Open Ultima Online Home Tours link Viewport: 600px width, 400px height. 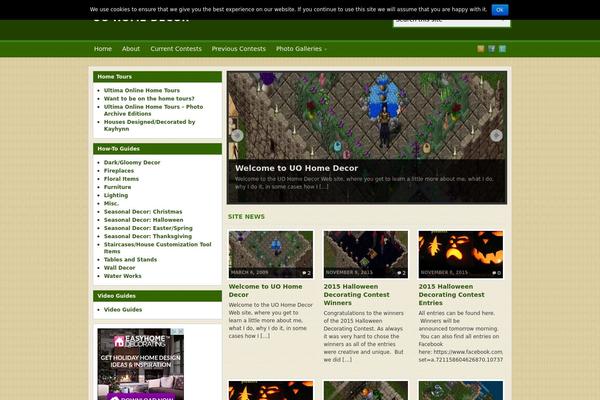(142, 90)
